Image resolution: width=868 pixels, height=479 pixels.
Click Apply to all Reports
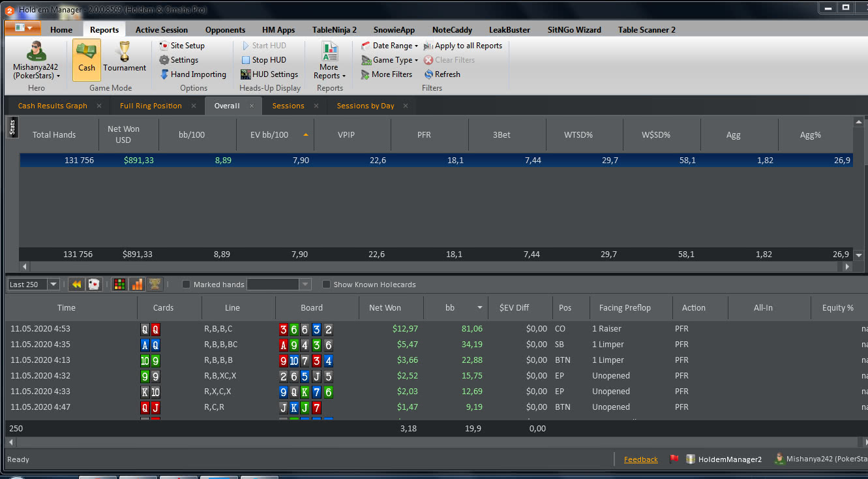463,46
